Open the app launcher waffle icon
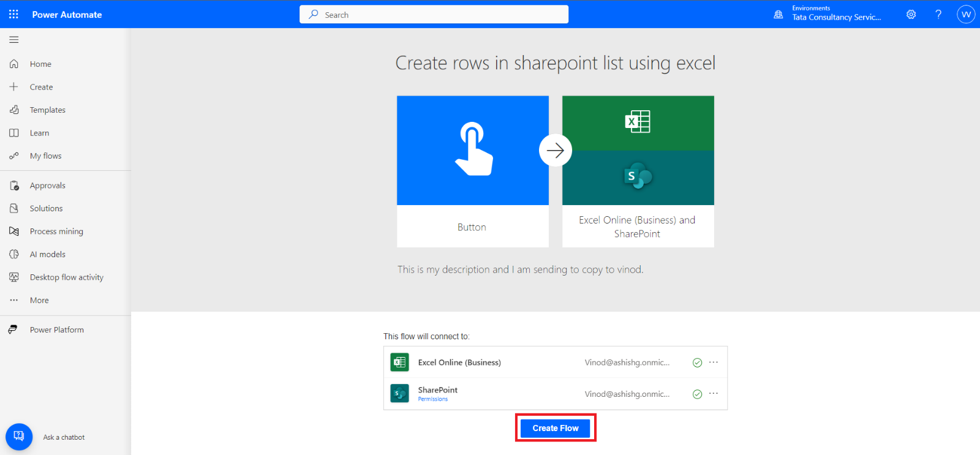980x455 pixels. coord(13,14)
